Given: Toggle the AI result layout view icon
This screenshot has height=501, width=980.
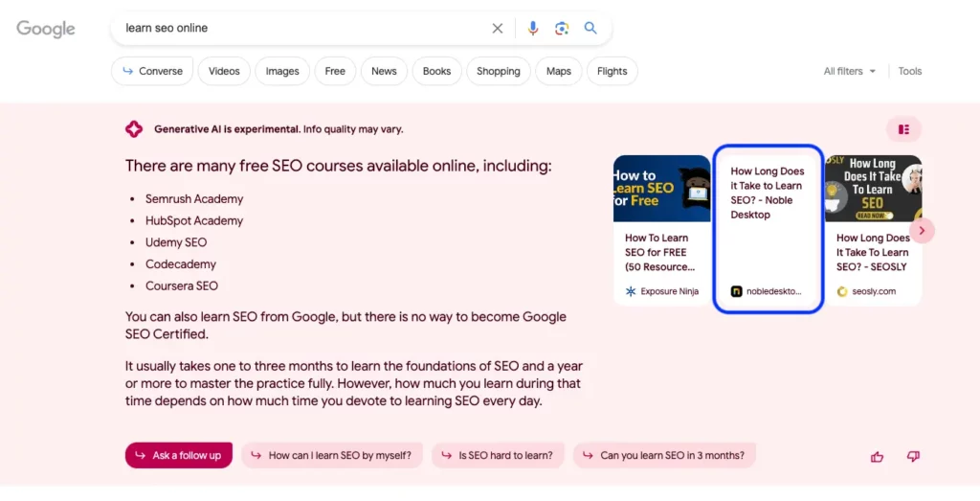Looking at the screenshot, I should [903, 129].
